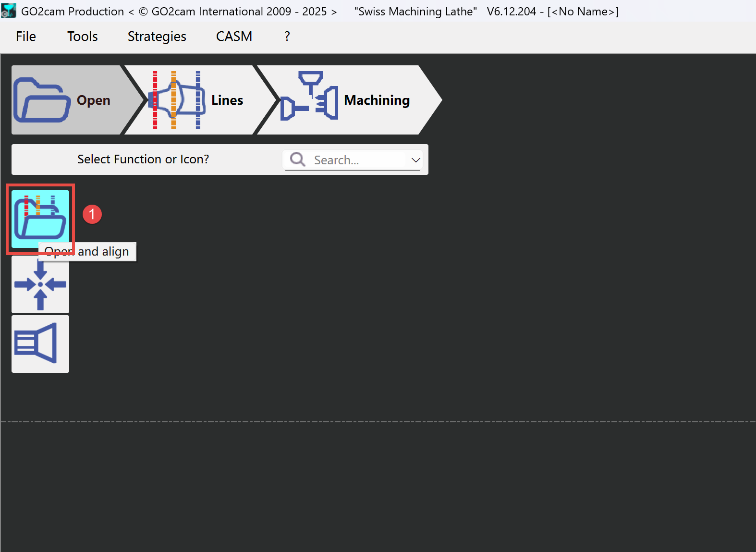Click the machining tool icon beside Machining
756x552 pixels.
[310, 96]
